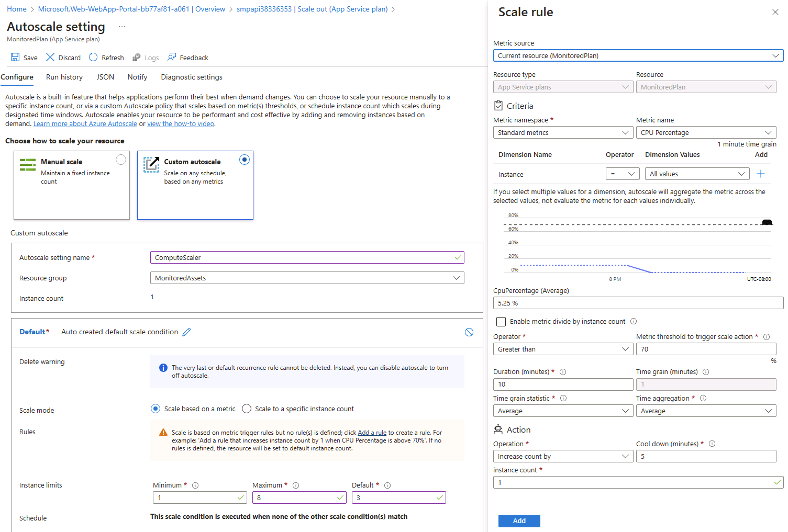
Task: Click the disable circle icon on Default condition
Action: pos(469,332)
